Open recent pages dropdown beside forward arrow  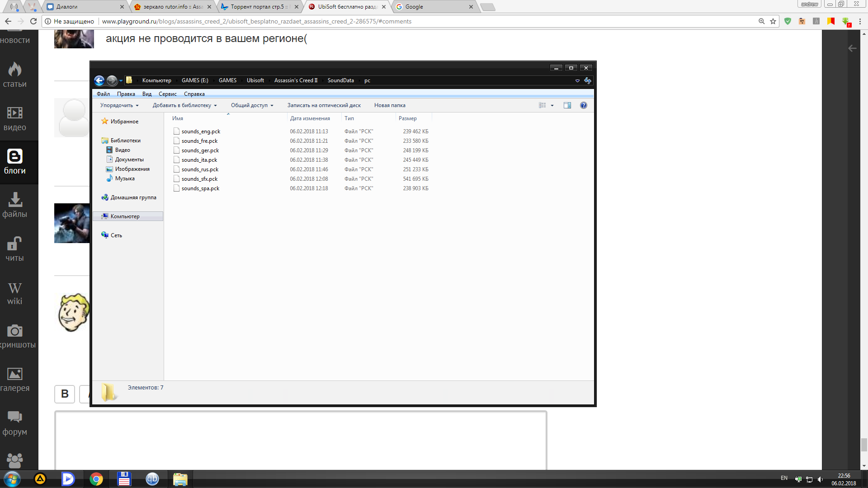pyautogui.click(x=121, y=80)
